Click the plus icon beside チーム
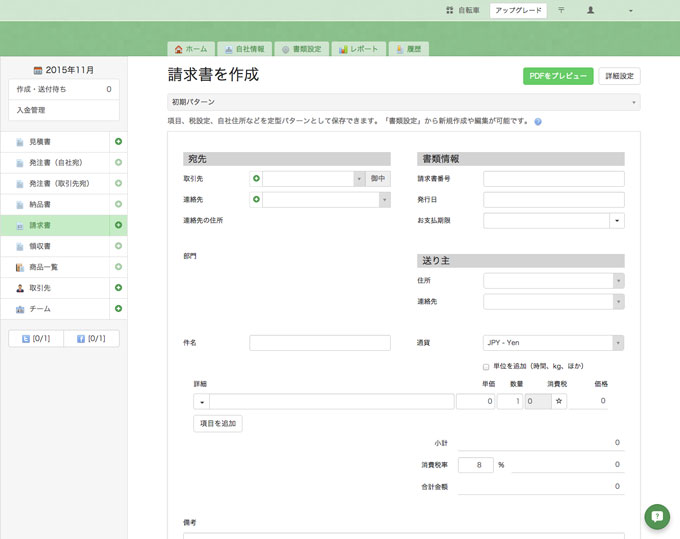This screenshot has width=680, height=539. point(118,308)
